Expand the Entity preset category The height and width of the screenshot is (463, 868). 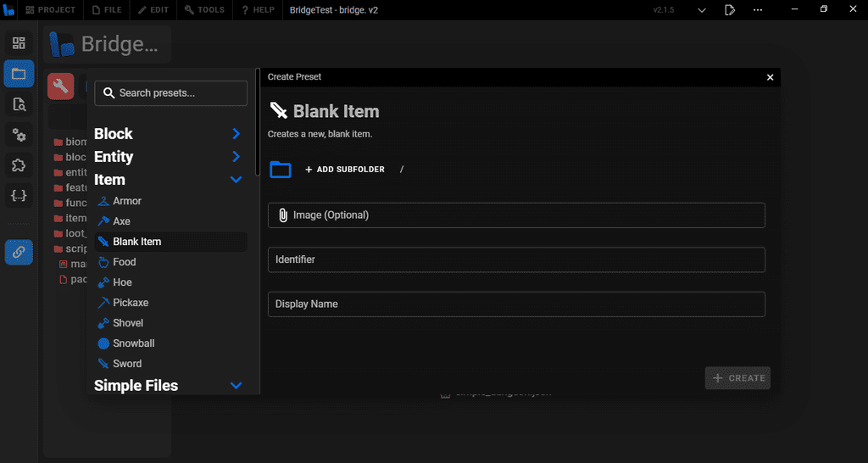[x=236, y=157]
